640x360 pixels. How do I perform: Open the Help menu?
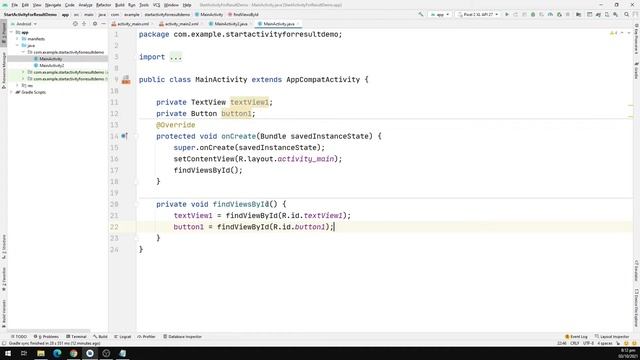[187, 5]
